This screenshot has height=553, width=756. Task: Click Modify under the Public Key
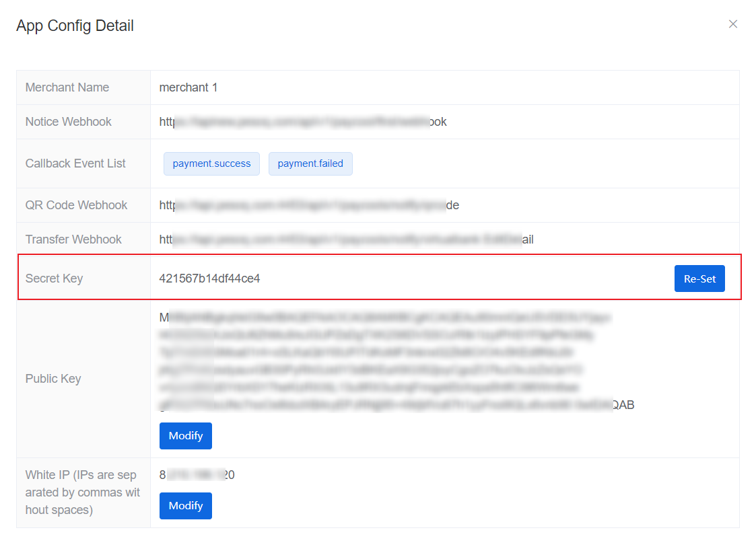(186, 436)
